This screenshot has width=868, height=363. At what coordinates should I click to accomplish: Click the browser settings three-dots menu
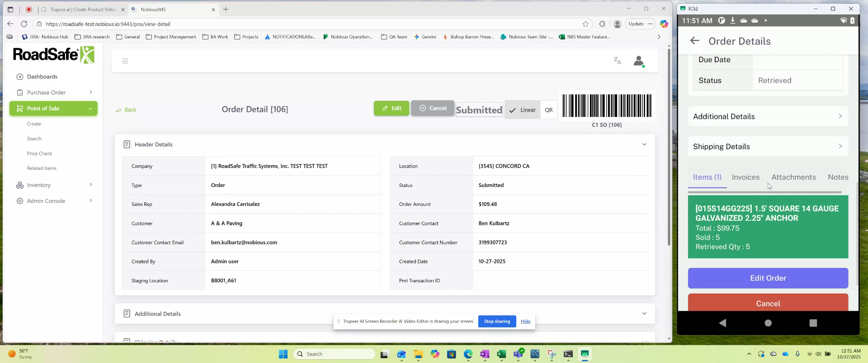pos(650,24)
